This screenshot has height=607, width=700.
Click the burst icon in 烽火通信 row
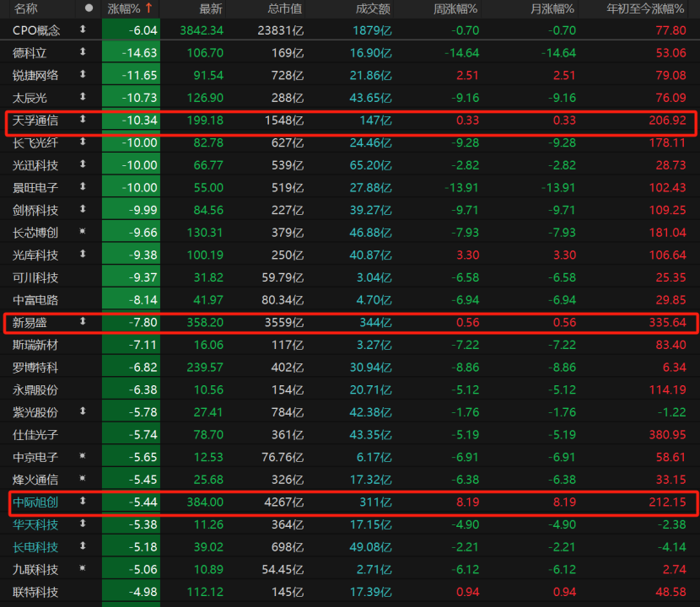coord(83,479)
